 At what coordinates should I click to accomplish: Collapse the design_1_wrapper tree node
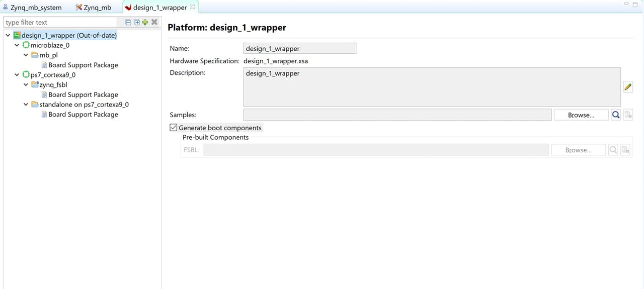(8, 35)
